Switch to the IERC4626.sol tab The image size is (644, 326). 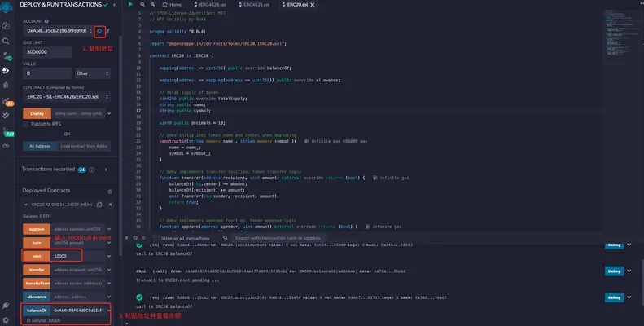point(209,5)
